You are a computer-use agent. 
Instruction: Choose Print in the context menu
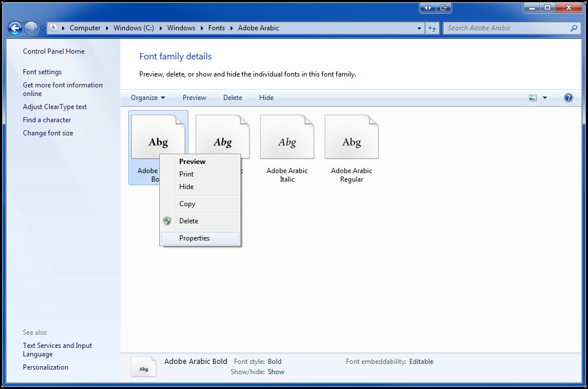coord(186,174)
